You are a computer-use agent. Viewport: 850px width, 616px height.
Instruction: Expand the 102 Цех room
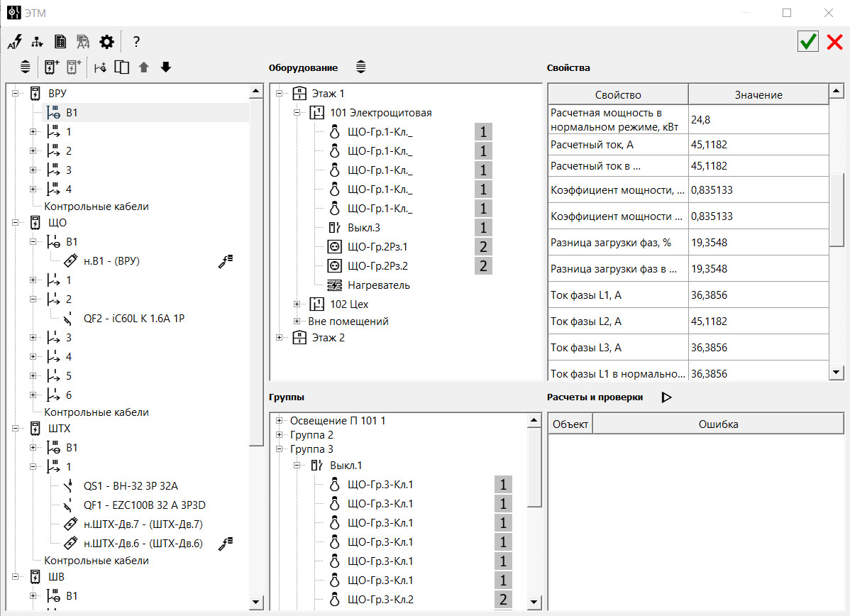pos(297,304)
